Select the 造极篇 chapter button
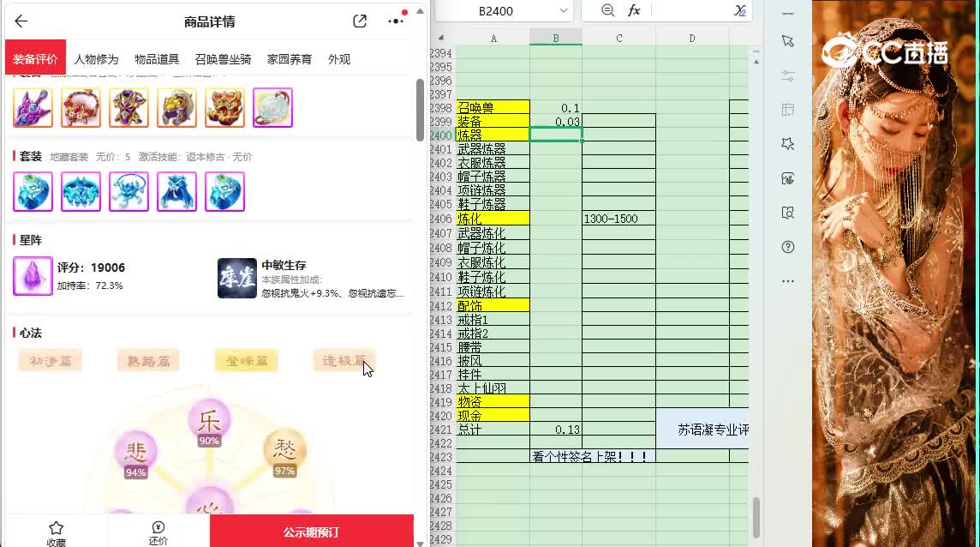 [344, 361]
